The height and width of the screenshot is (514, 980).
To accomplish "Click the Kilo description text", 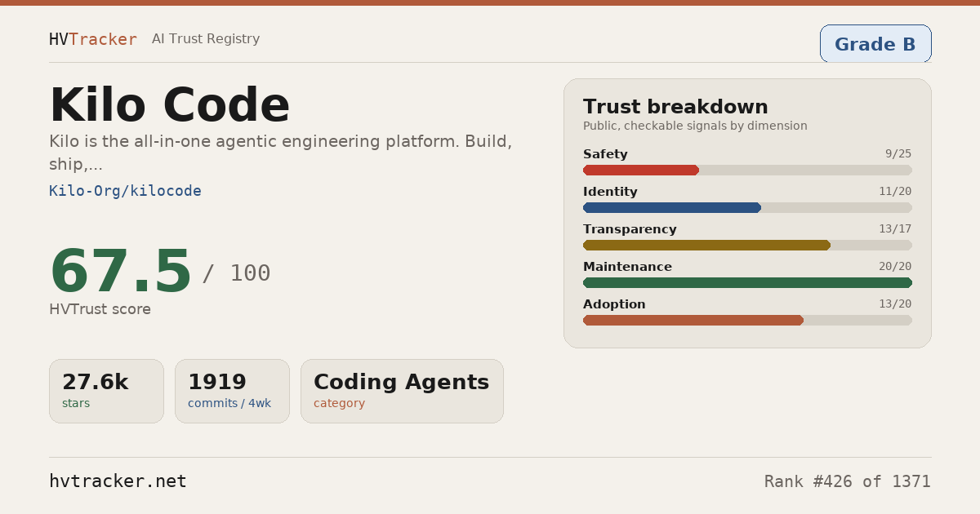I will tap(281, 153).
